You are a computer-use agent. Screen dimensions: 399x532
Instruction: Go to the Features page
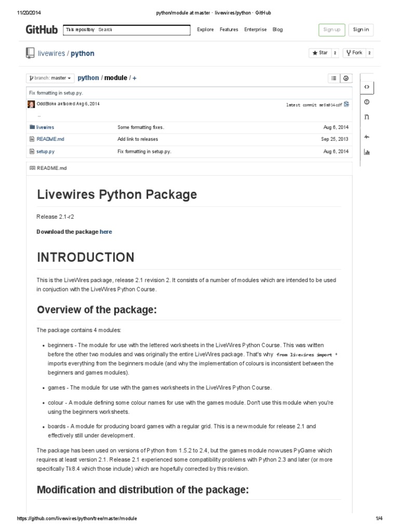[x=229, y=30]
